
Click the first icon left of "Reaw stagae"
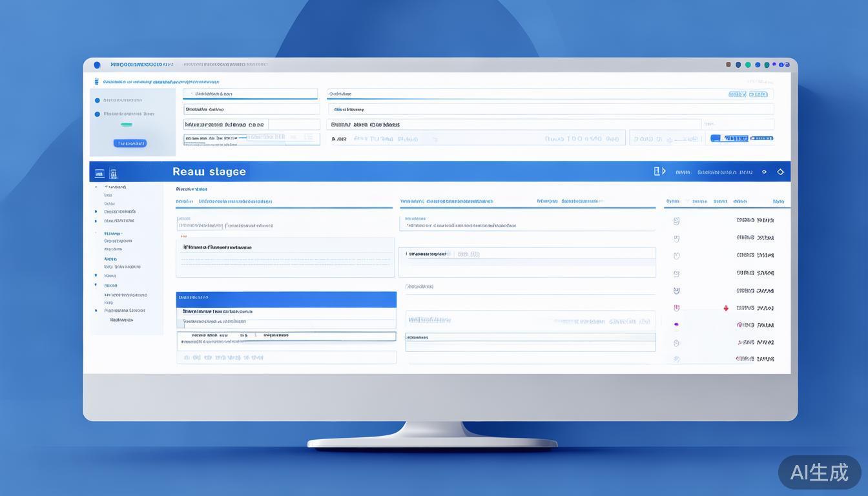click(x=99, y=173)
